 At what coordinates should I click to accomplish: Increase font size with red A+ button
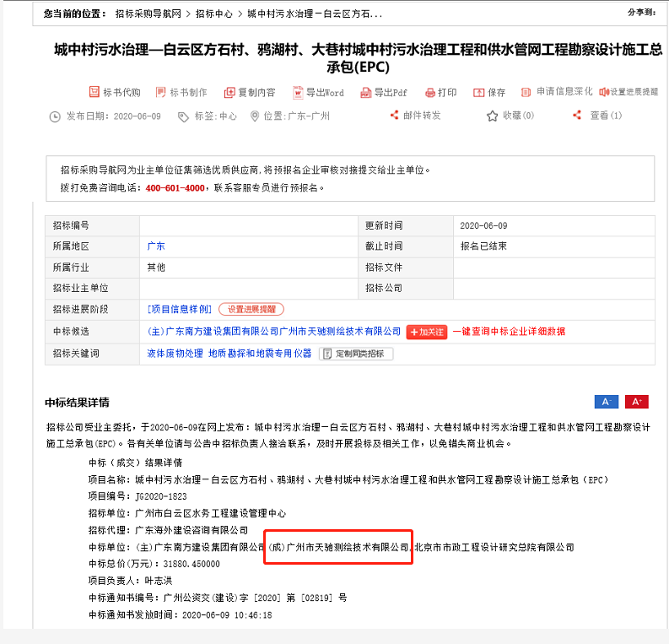[x=636, y=402]
